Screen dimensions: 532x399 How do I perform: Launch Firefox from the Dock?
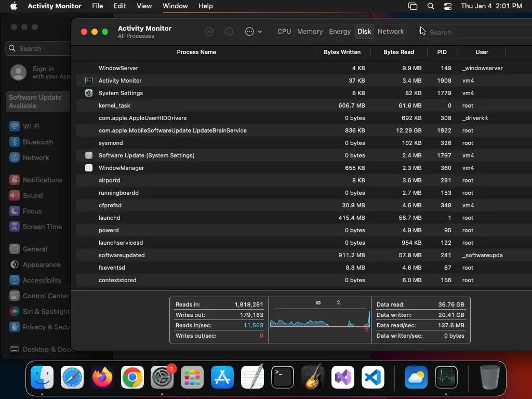click(x=102, y=377)
